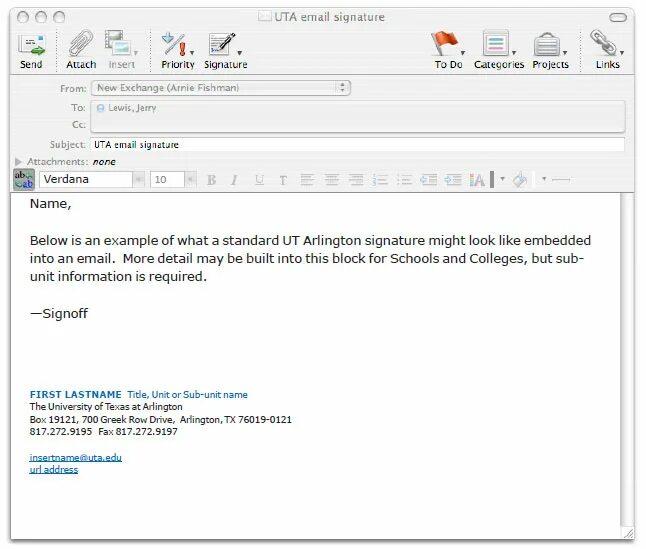Open the To Do dropdown arrow
The image size is (646, 549).
463,53
